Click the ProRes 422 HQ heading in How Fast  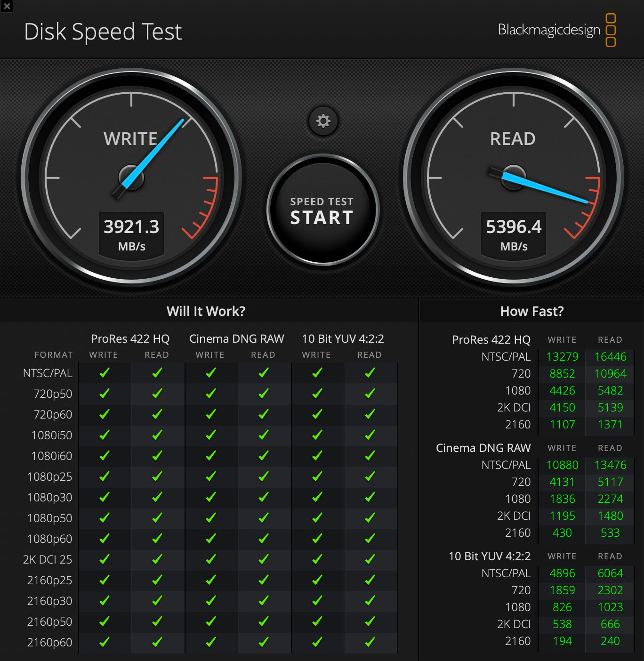point(491,340)
